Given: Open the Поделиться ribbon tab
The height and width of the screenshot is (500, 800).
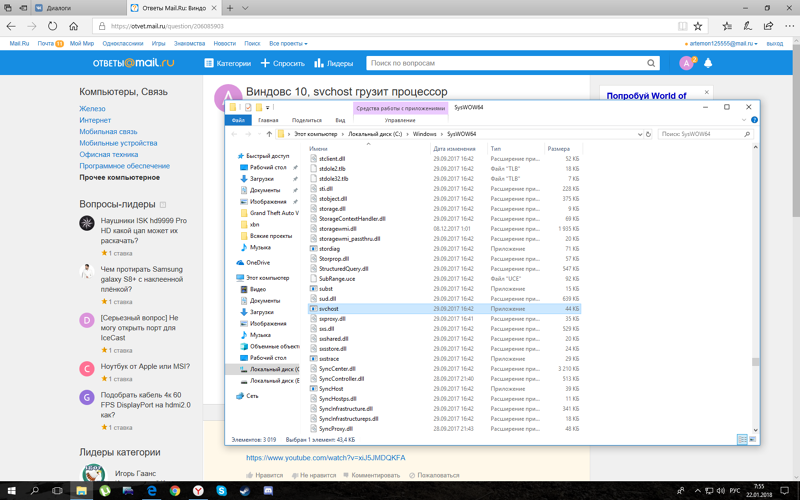Looking at the screenshot, I should 307,120.
